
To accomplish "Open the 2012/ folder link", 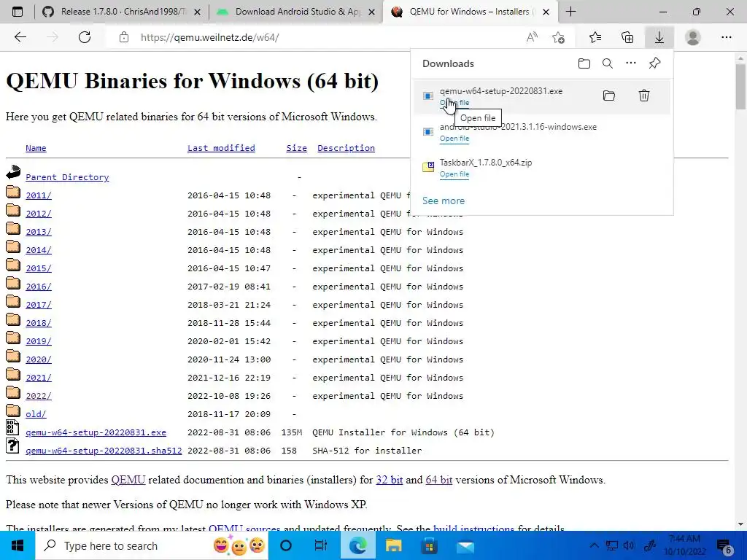I will coord(39,214).
